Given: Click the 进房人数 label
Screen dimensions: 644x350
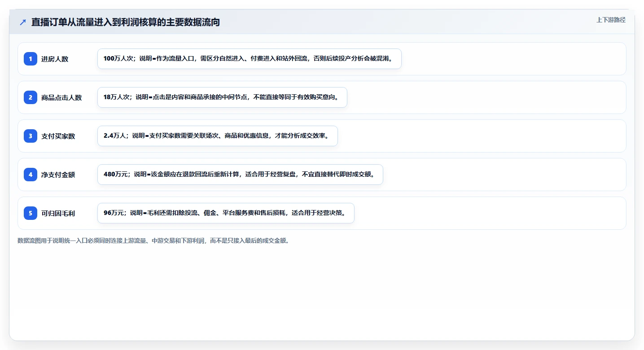Looking at the screenshot, I should point(55,59).
